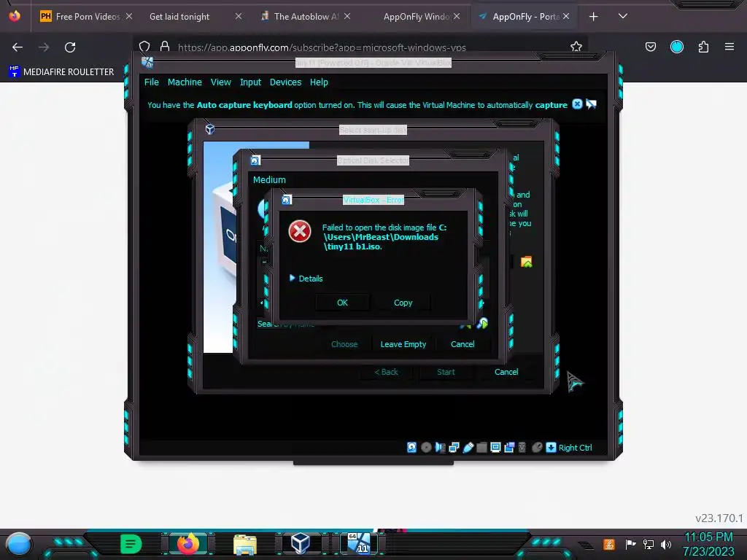List all tabs dropdown chevron
747x560 pixels.
623,16
